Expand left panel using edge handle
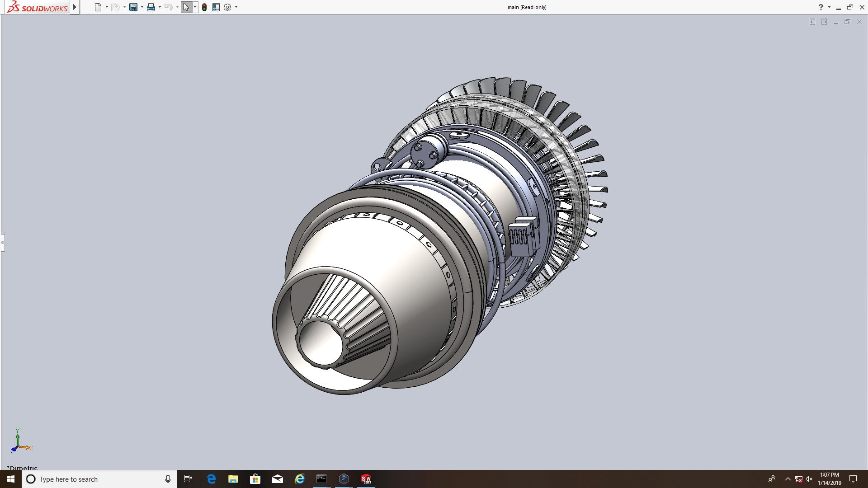Screen dimensions: 868x488 [2, 243]
